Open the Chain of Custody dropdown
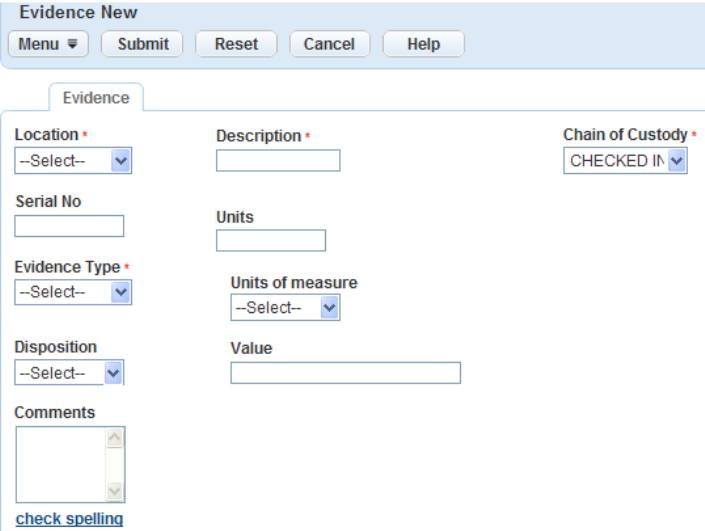The width and height of the screenshot is (705, 531). click(x=625, y=161)
